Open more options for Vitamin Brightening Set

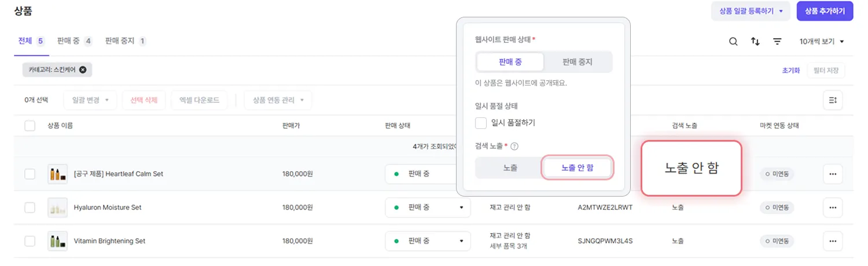(832, 241)
